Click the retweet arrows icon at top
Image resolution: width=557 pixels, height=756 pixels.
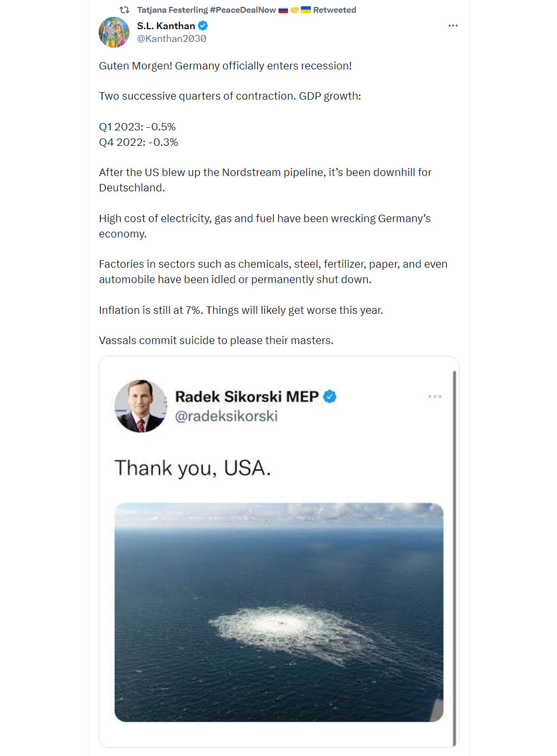(125, 10)
